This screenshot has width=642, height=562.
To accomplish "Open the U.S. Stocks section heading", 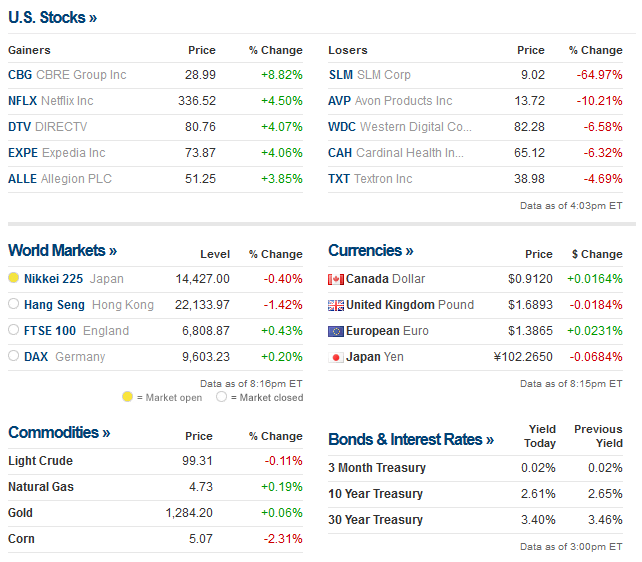I will pyautogui.click(x=52, y=18).
